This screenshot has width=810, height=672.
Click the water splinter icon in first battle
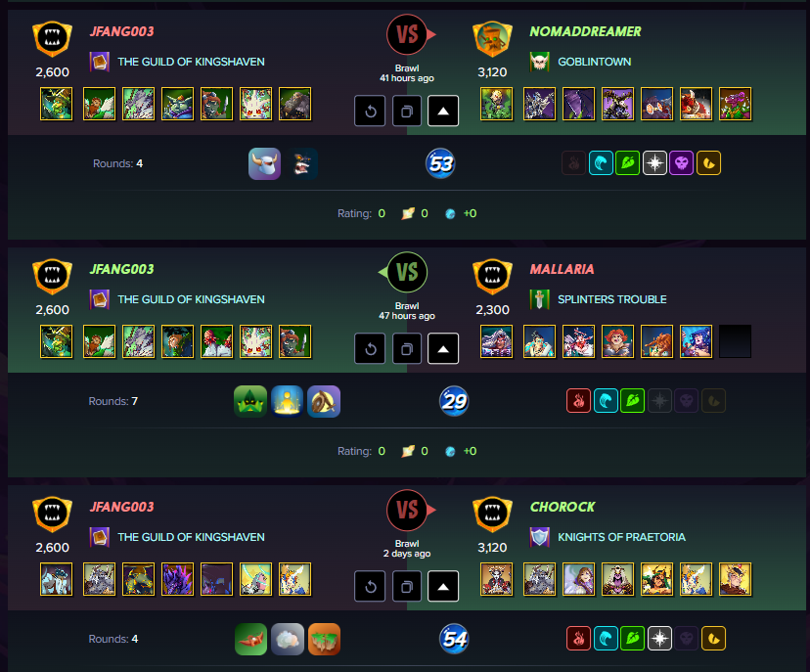pos(601,163)
